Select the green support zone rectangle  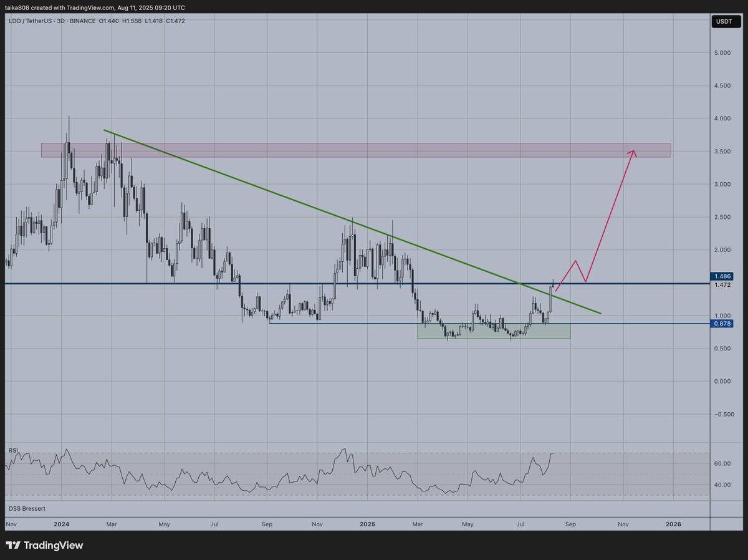point(494,331)
